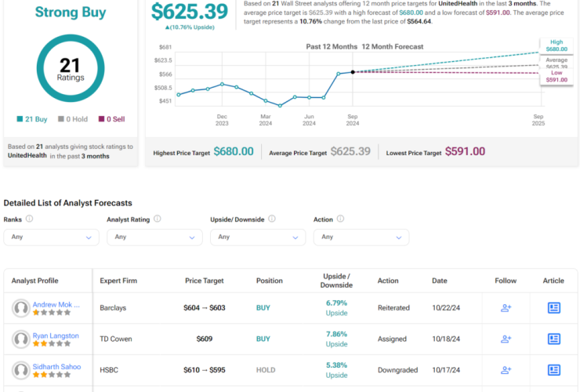Follow analyst Ryan Langston
Image resolution: width=580 pixels, height=392 pixels.
tap(506, 339)
